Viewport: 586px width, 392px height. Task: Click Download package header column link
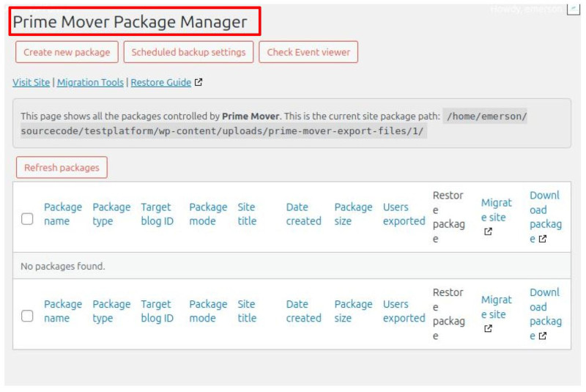[546, 217]
